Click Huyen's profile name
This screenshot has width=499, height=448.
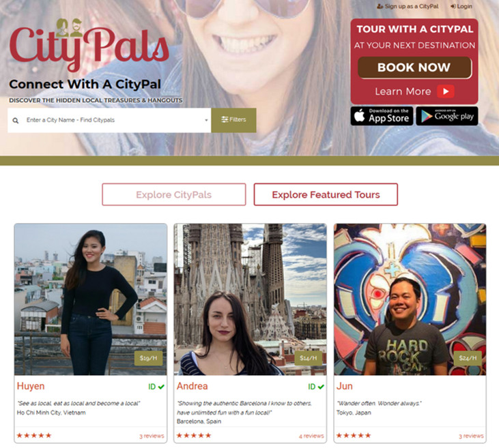tap(31, 386)
